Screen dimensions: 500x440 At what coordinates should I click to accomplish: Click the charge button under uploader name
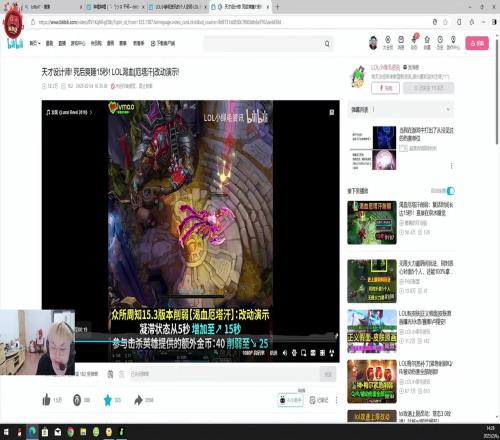[x=385, y=88]
